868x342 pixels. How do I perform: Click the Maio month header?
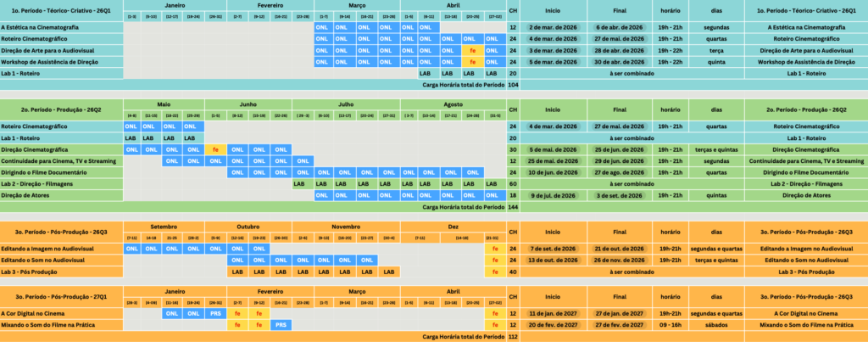pos(164,105)
